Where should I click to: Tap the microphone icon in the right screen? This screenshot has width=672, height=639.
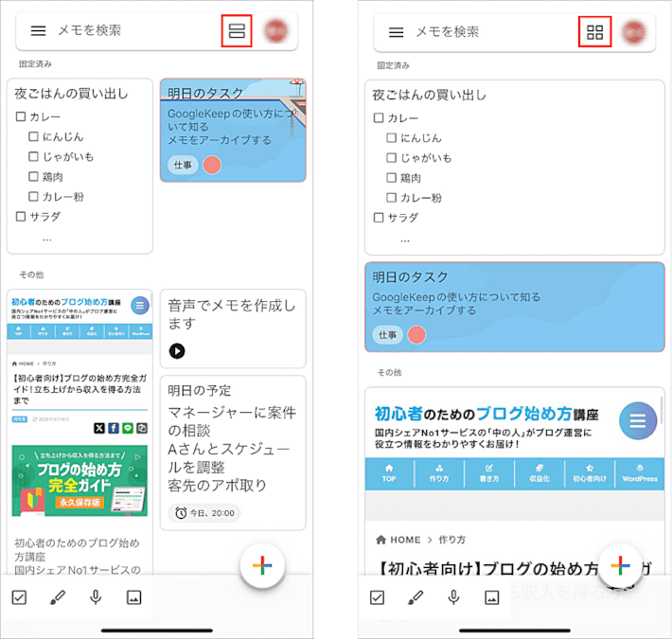[x=453, y=597]
